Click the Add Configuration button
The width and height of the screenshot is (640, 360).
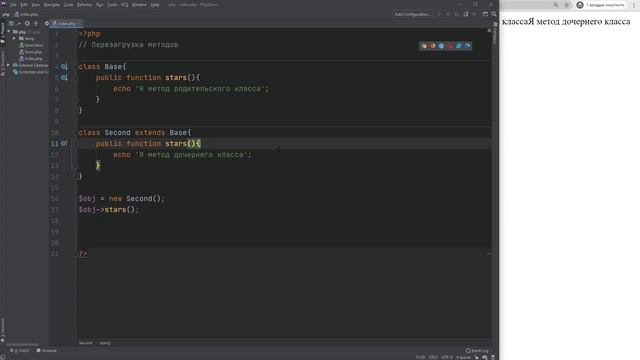[x=412, y=14]
